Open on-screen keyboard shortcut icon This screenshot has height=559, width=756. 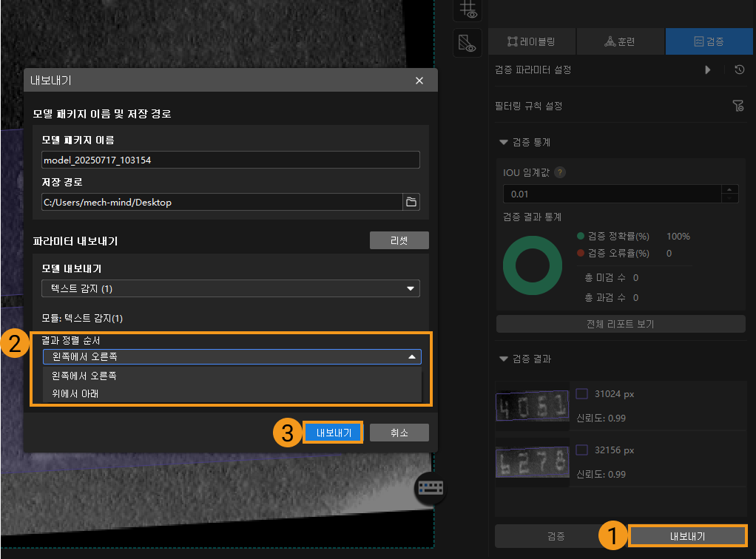pyautogui.click(x=430, y=488)
